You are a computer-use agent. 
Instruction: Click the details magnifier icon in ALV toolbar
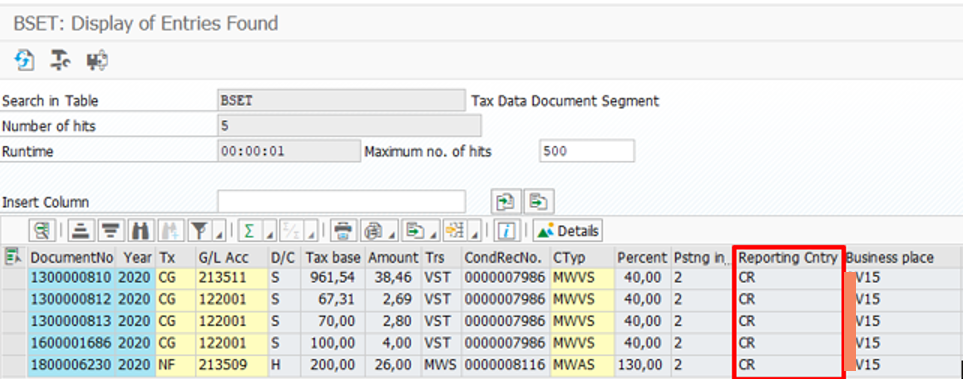[x=42, y=231]
